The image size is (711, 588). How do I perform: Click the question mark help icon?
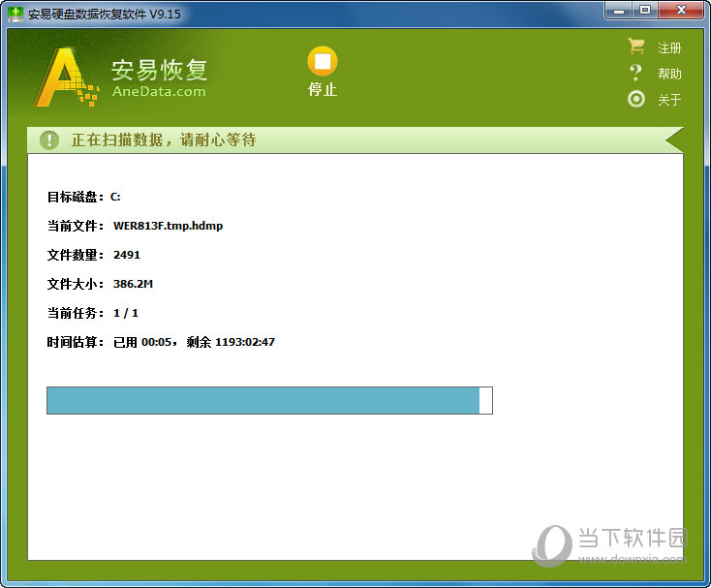(x=636, y=73)
